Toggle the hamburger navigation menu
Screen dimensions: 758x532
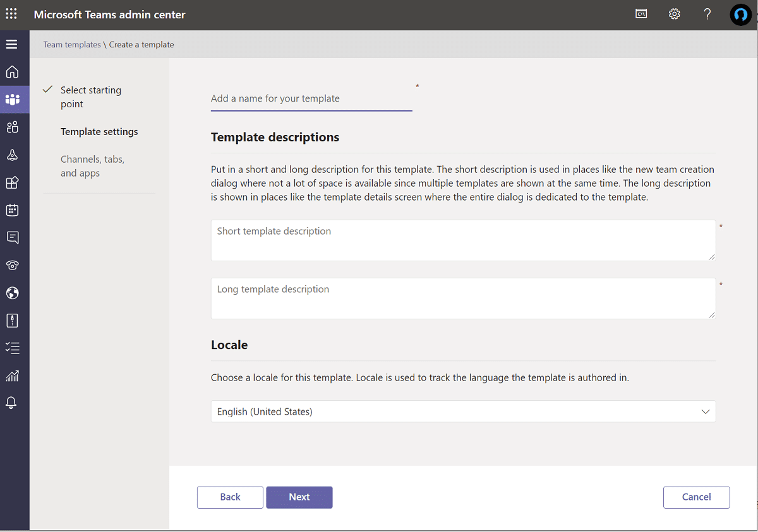point(11,44)
